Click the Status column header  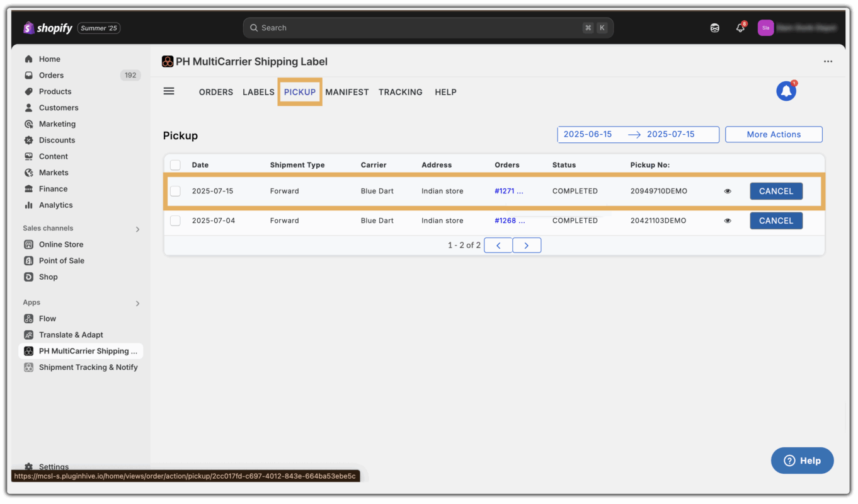tap(564, 165)
